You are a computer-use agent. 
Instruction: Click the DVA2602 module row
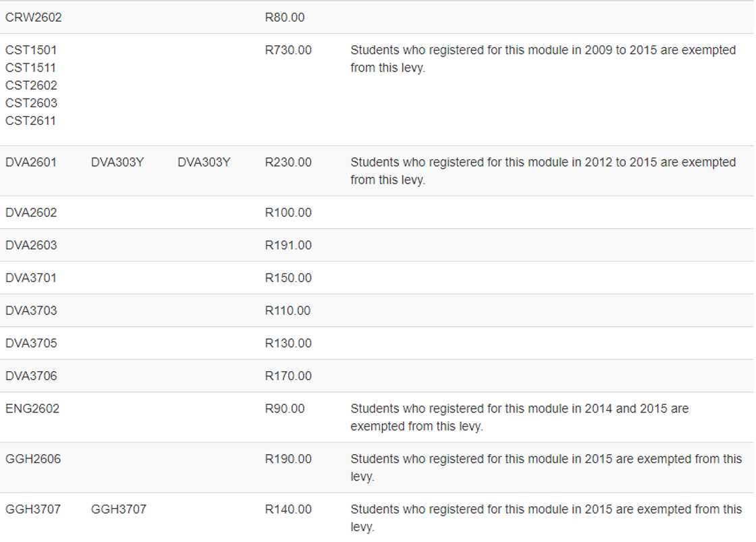tap(31, 213)
